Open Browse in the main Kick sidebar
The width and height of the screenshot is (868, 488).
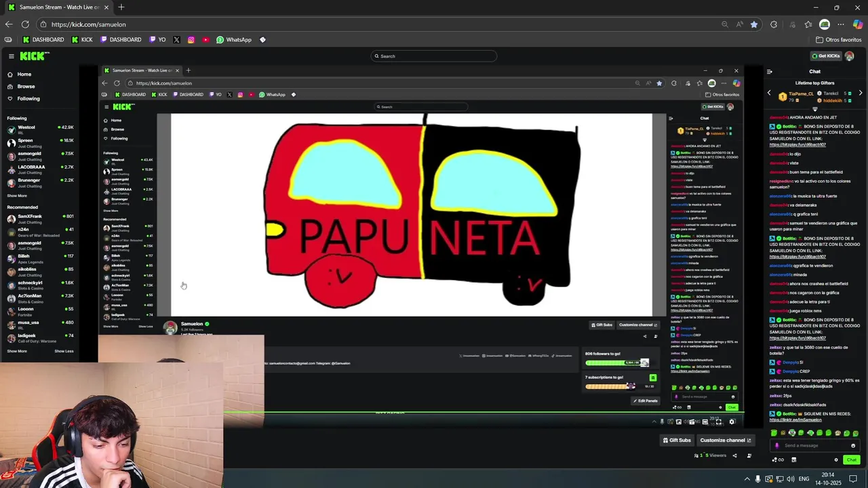21,87
